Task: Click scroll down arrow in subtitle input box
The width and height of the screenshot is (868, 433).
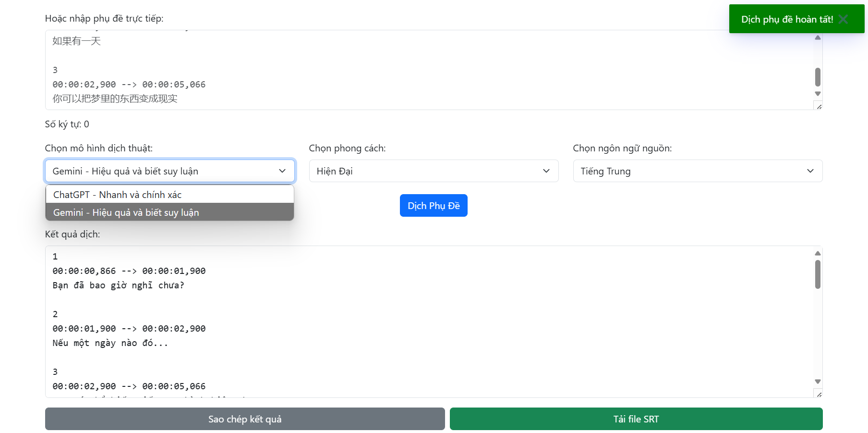Action: coord(818,94)
